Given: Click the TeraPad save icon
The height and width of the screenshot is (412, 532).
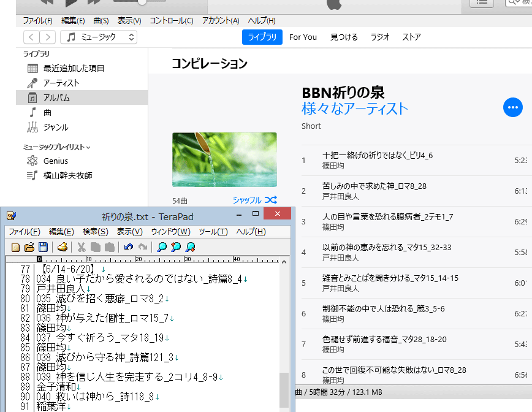Looking at the screenshot, I should coord(43,247).
